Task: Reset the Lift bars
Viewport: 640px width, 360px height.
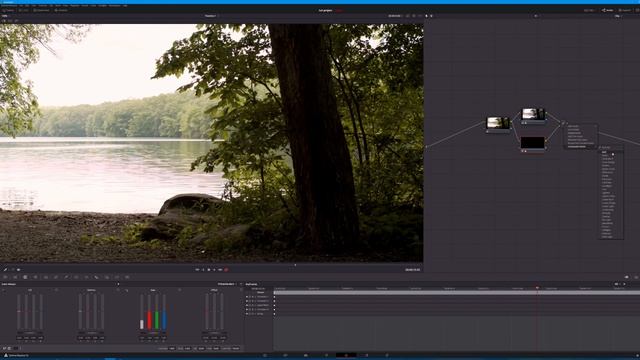Action: 56,290
